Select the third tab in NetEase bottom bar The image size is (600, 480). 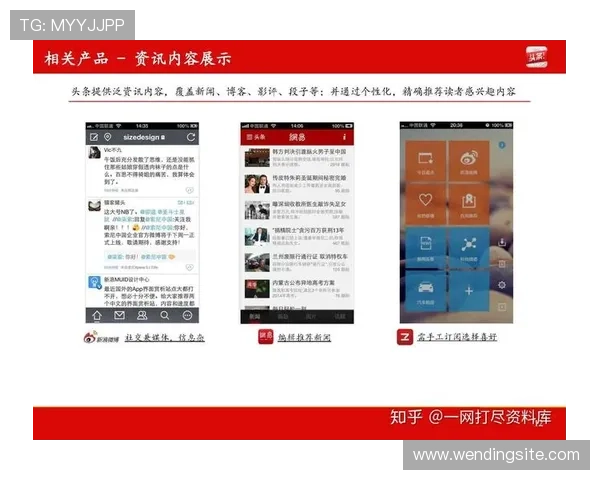tap(311, 317)
